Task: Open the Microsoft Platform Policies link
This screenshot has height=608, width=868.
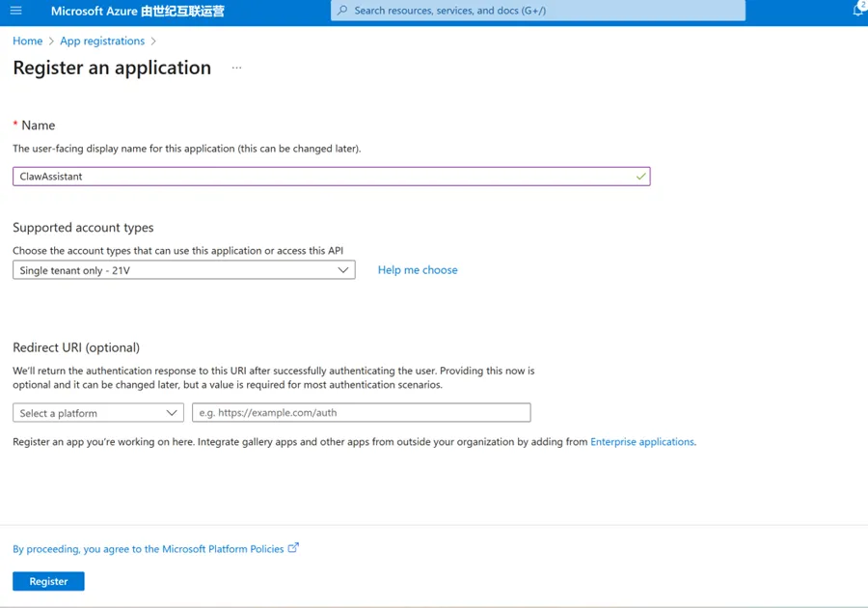Action: pos(149,549)
